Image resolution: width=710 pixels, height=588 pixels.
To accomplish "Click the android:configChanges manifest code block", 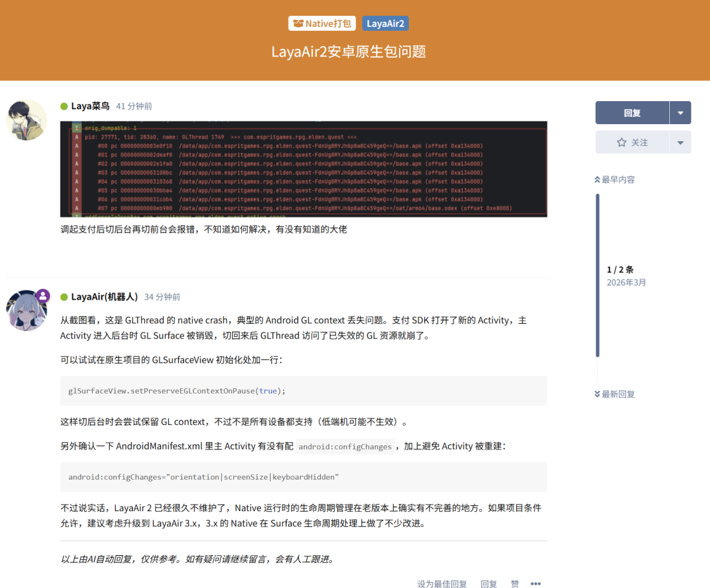I will [x=303, y=477].
